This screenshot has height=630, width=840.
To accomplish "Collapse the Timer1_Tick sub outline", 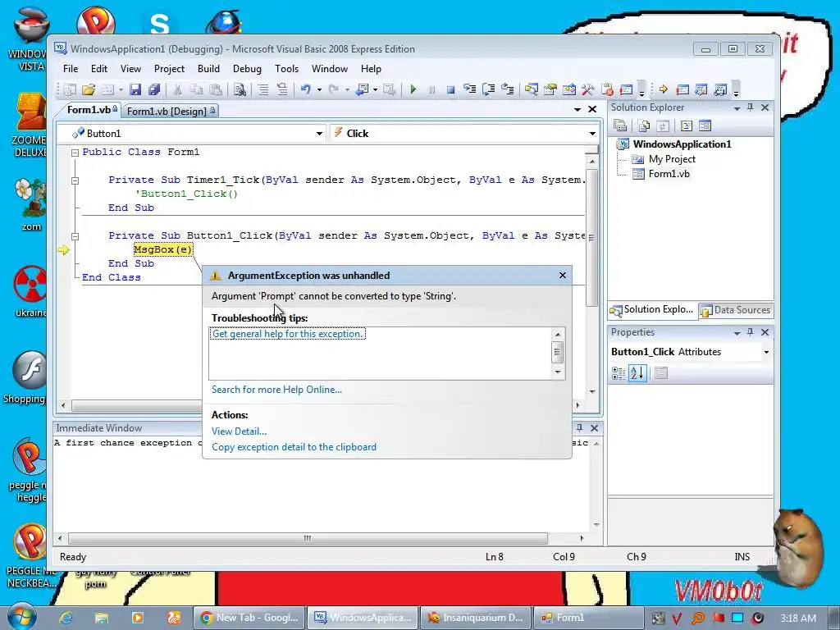I will (x=75, y=180).
